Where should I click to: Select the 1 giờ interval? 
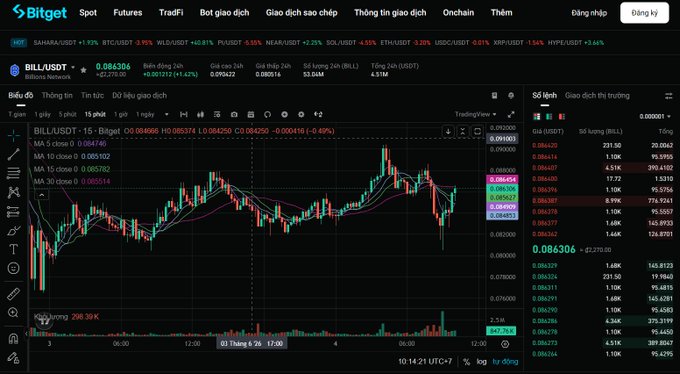pyautogui.click(x=121, y=115)
